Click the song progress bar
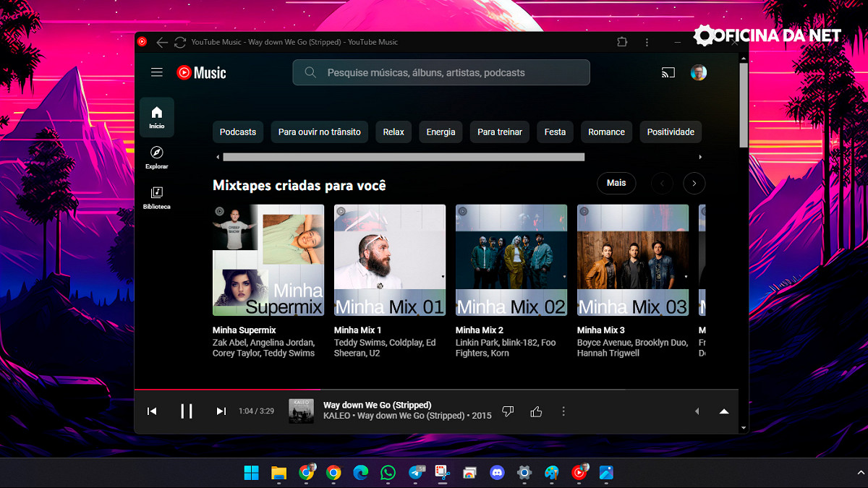Viewport: 868px width, 488px height. click(x=434, y=390)
